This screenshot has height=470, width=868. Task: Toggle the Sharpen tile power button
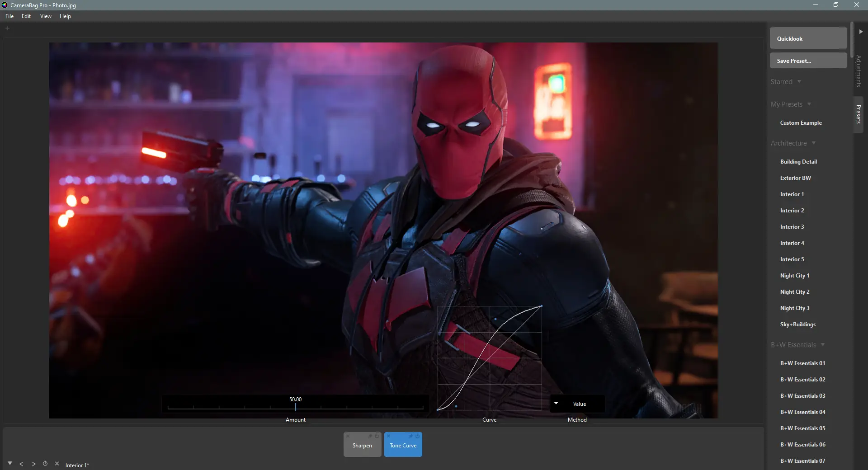pos(377,437)
